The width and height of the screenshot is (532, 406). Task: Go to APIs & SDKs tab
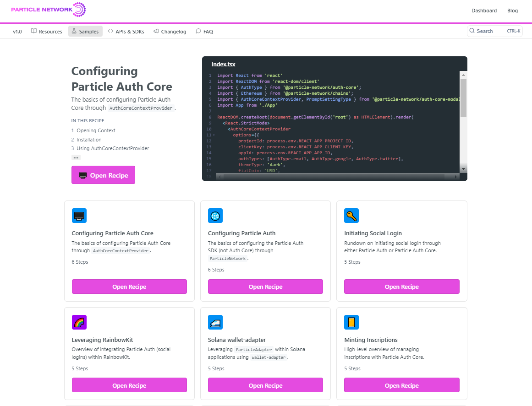point(126,31)
